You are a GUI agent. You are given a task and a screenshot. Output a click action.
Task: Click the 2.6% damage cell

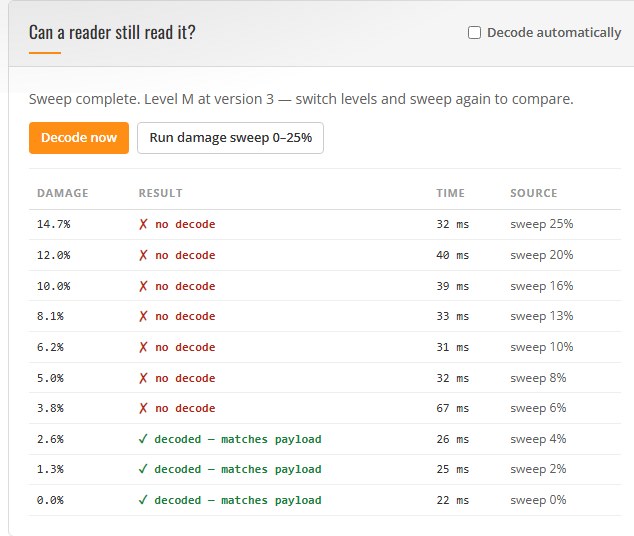(51, 439)
